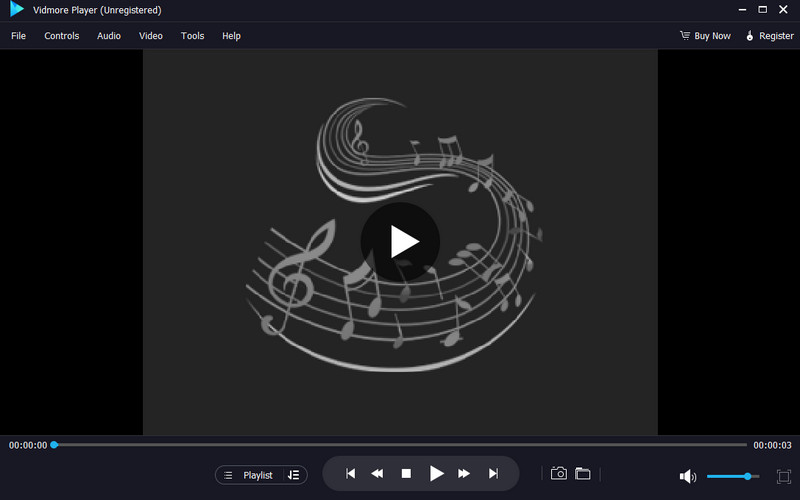This screenshot has height=500, width=800.
Task: Toggle the Playlist panel button
Action: (x=248, y=475)
